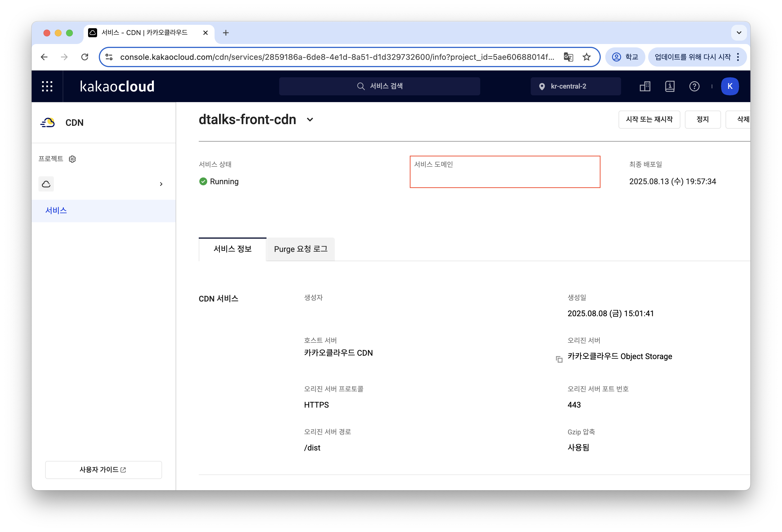This screenshot has height=532, width=782.
Task: Select 서비스 in the sidebar menu
Action: tap(104, 211)
